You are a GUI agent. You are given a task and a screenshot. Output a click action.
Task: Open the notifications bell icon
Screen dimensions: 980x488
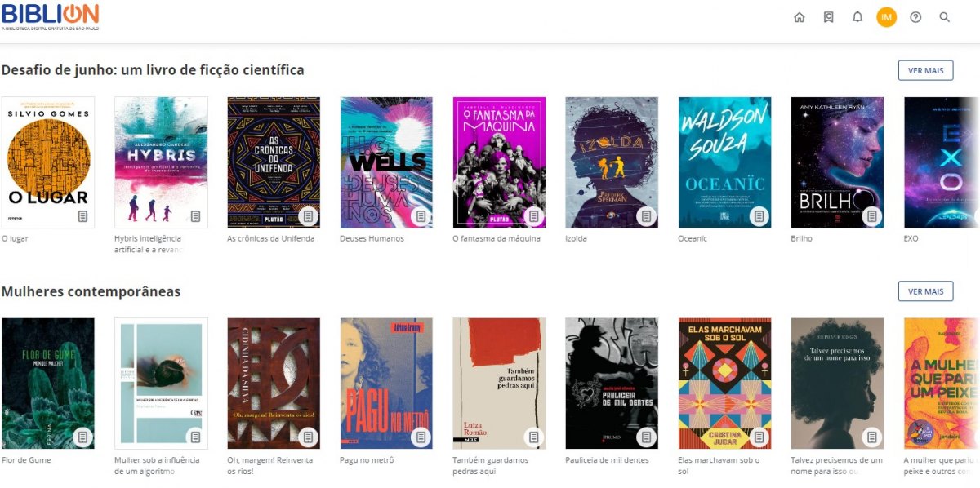(857, 17)
